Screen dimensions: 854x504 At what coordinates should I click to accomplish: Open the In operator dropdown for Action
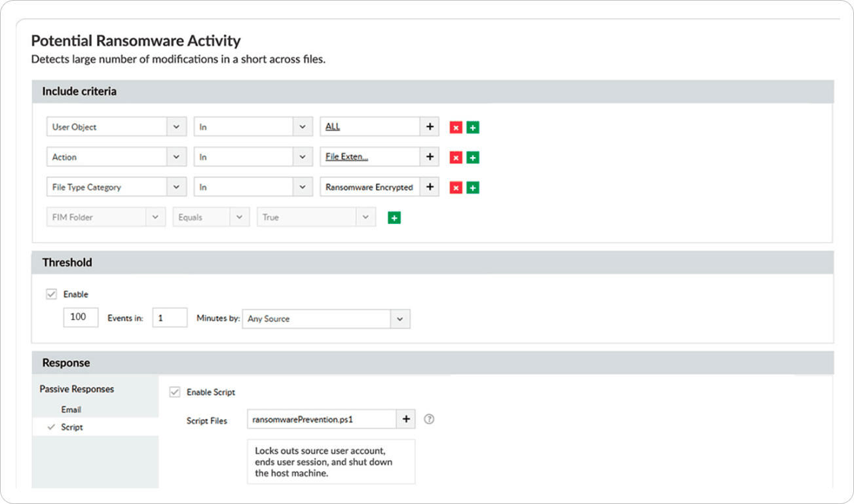(302, 157)
